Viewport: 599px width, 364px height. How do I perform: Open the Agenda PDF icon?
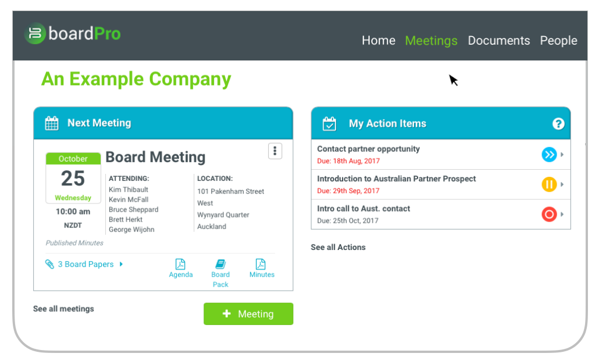click(180, 265)
